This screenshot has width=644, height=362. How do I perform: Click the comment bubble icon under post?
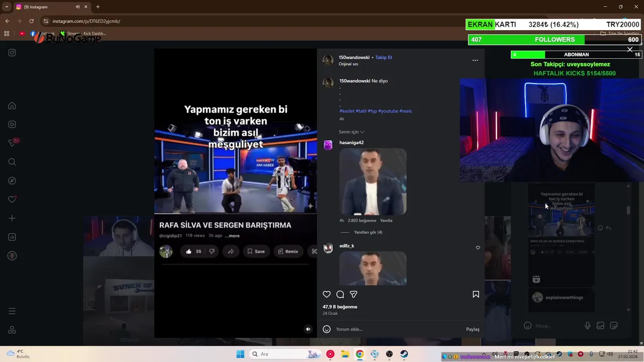[340, 295]
